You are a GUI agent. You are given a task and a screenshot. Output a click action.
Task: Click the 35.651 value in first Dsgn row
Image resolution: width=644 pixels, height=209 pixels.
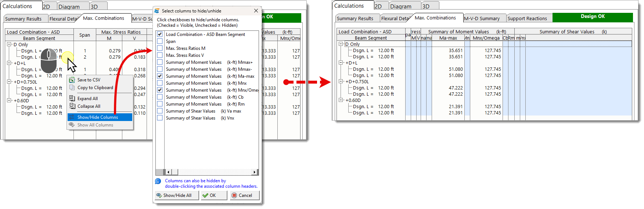coord(456,51)
